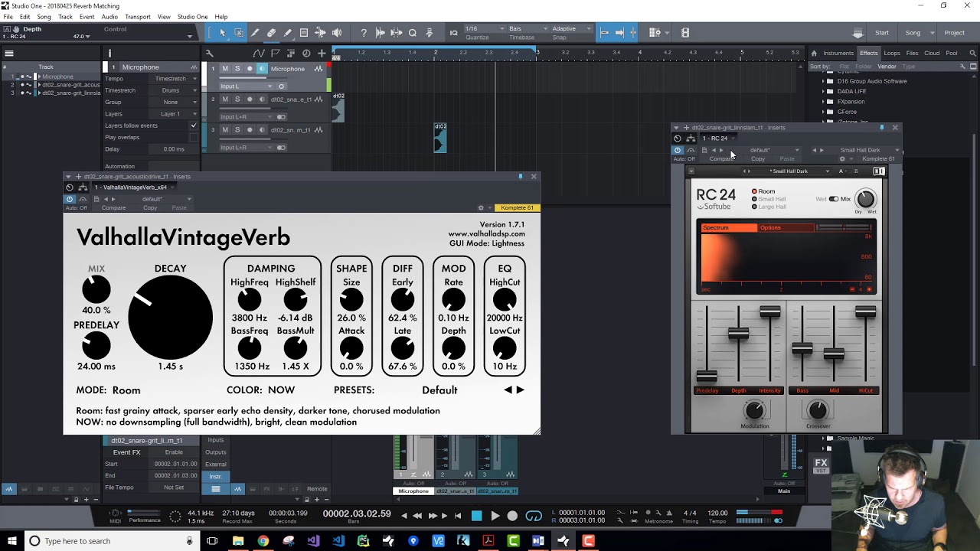The image size is (980, 551).
Task: Click the inspector info icon
Action: pos(109,54)
